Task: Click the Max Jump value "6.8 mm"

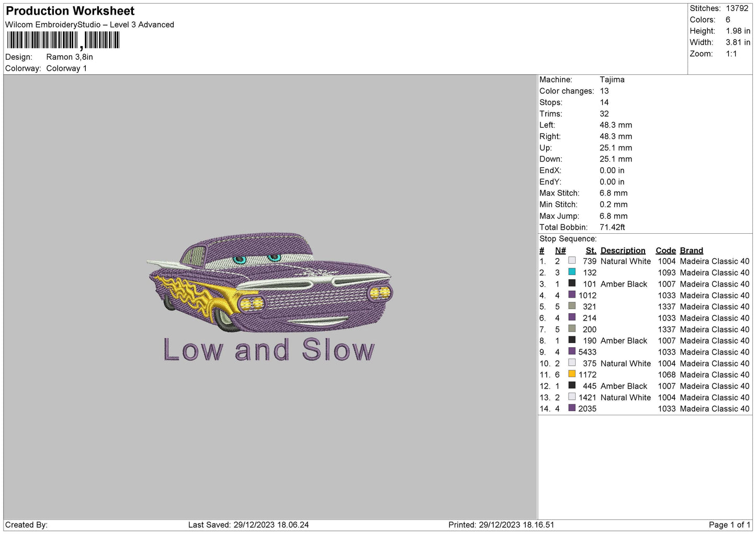Action: (614, 216)
